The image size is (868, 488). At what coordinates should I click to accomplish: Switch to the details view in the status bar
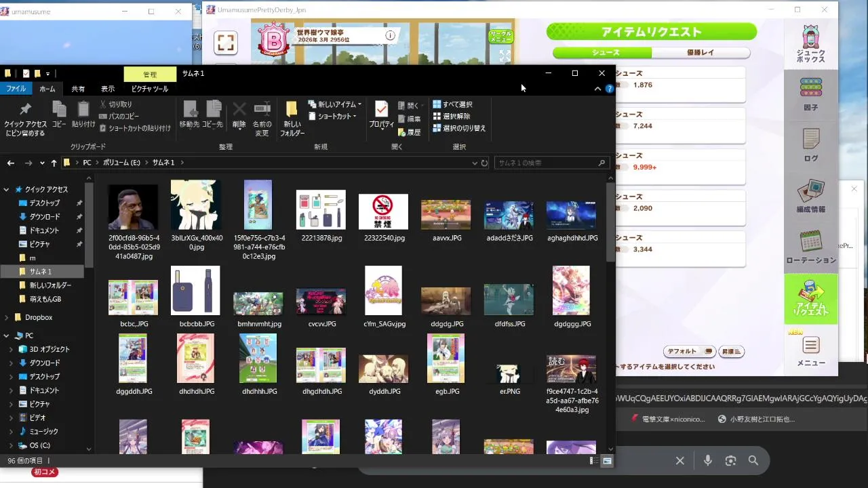594,461
